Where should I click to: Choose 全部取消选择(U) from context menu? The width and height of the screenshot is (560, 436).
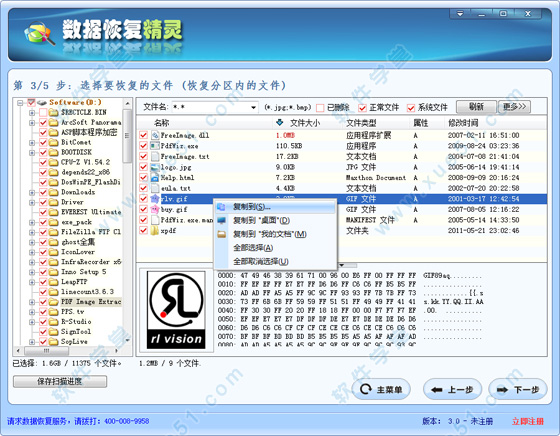pos(275,261)
